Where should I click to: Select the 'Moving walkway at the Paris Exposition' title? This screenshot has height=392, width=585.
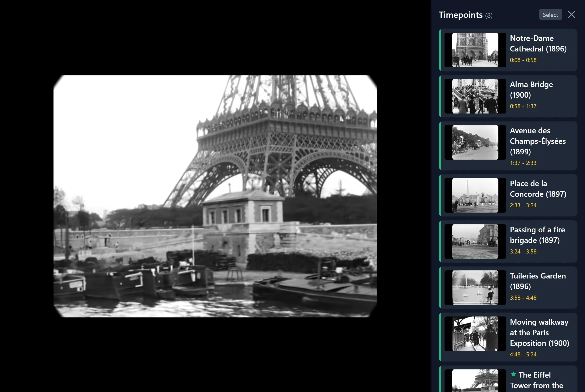tap(540, 333)
